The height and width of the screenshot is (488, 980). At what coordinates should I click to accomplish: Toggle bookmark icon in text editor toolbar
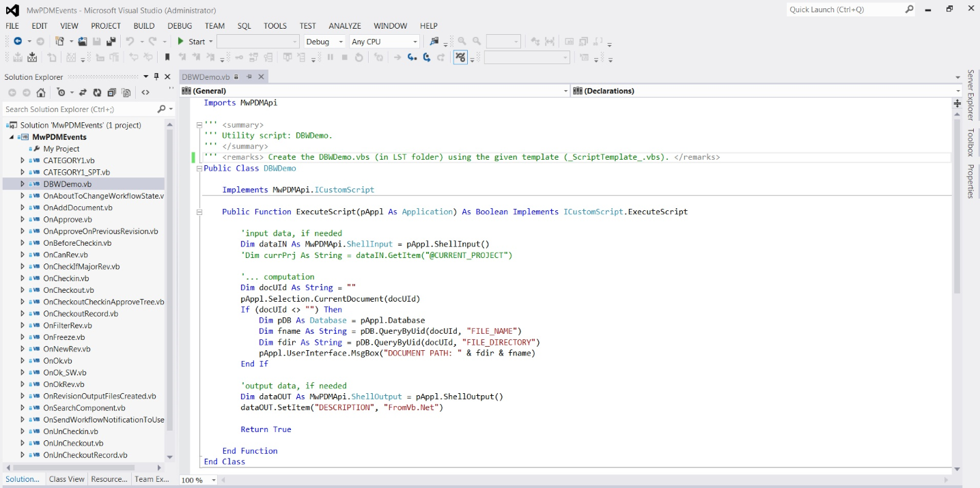168,58
